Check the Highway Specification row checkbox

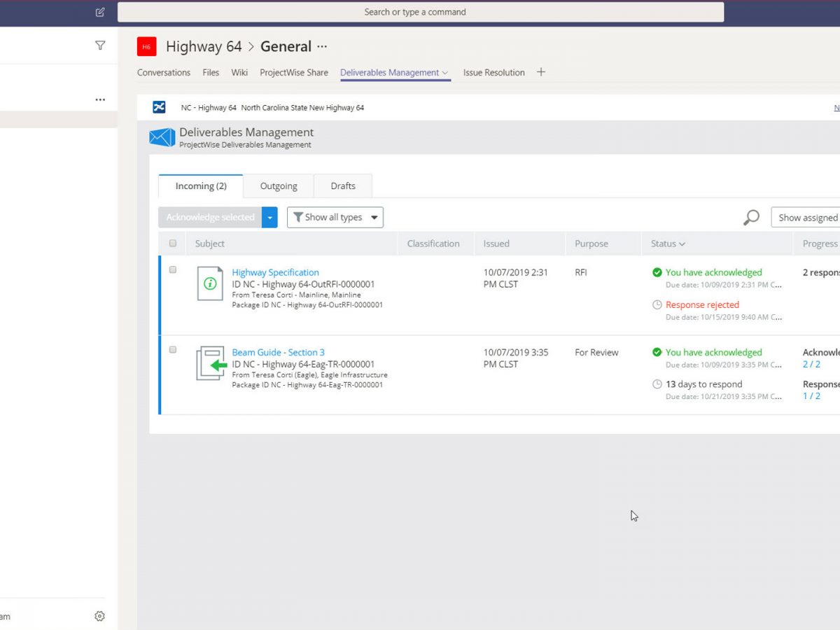(x=173, y=269)
